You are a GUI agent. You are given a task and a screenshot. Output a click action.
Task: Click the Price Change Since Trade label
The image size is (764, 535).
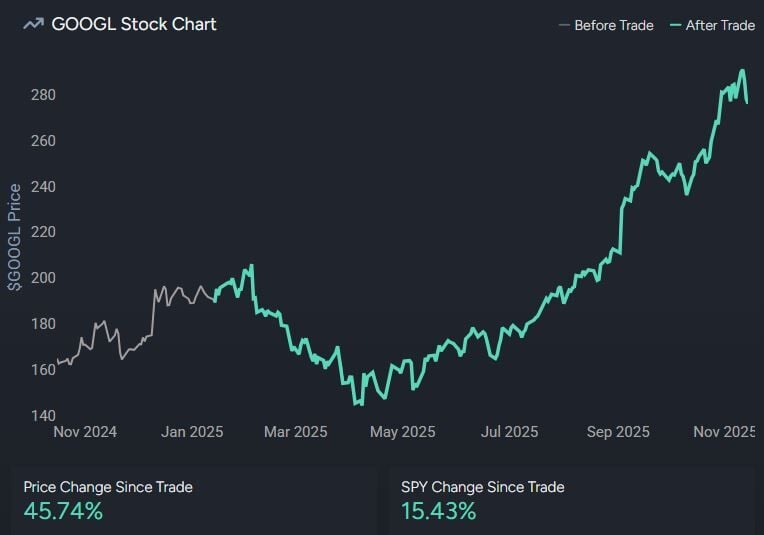point(108,487)
